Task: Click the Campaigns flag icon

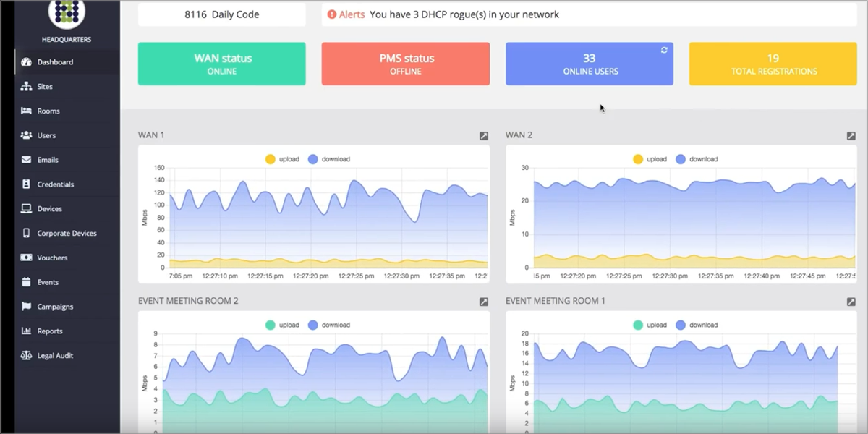Action: pos(27,307)
